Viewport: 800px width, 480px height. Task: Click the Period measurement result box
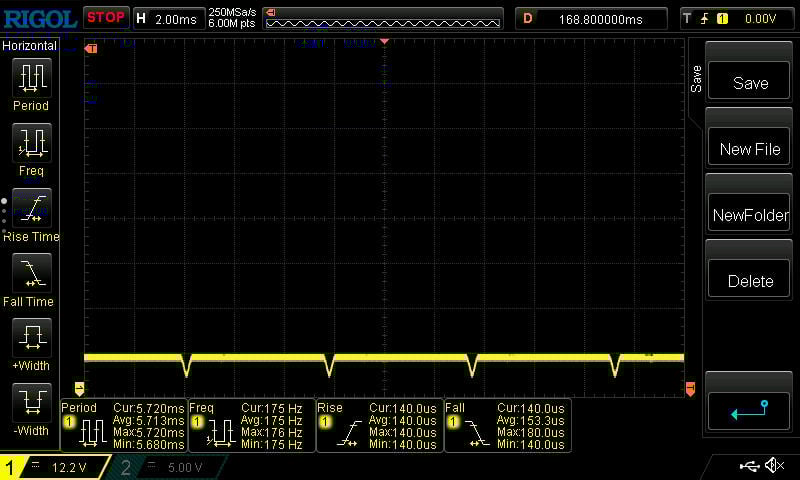tap(123, 425)
